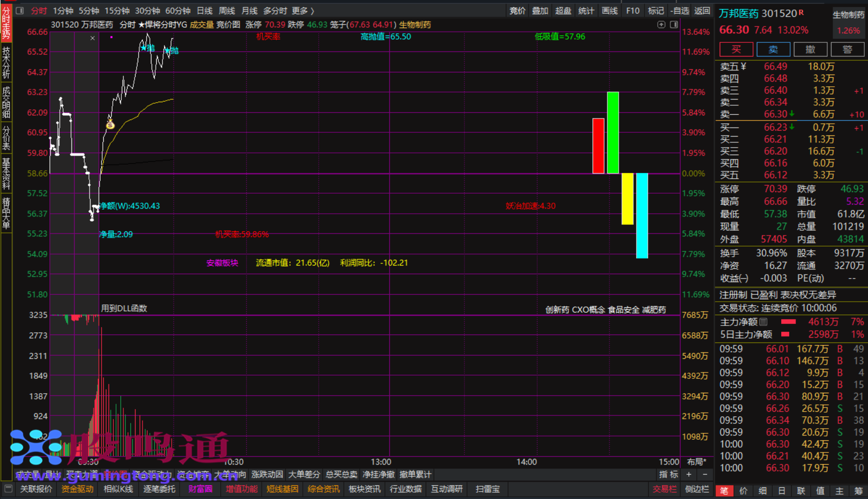Click the red R mark after 301520
This screenshot has height=499, width=868.
click(801, 12)
